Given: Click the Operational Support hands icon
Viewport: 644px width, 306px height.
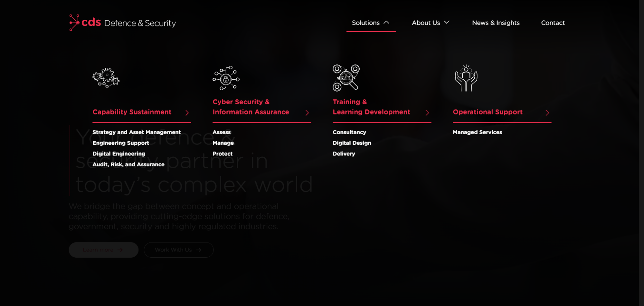Looking at the screenshot, I should (466, 78).
